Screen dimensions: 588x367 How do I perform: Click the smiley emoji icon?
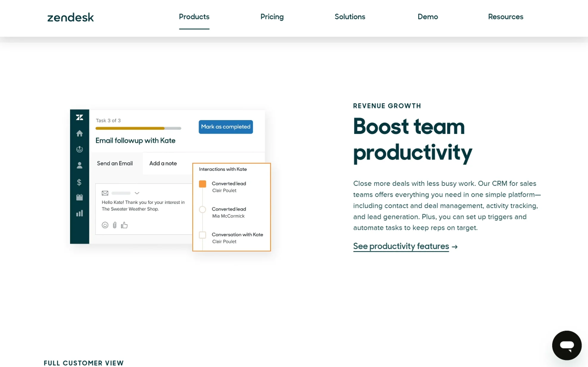click(105, 225)
